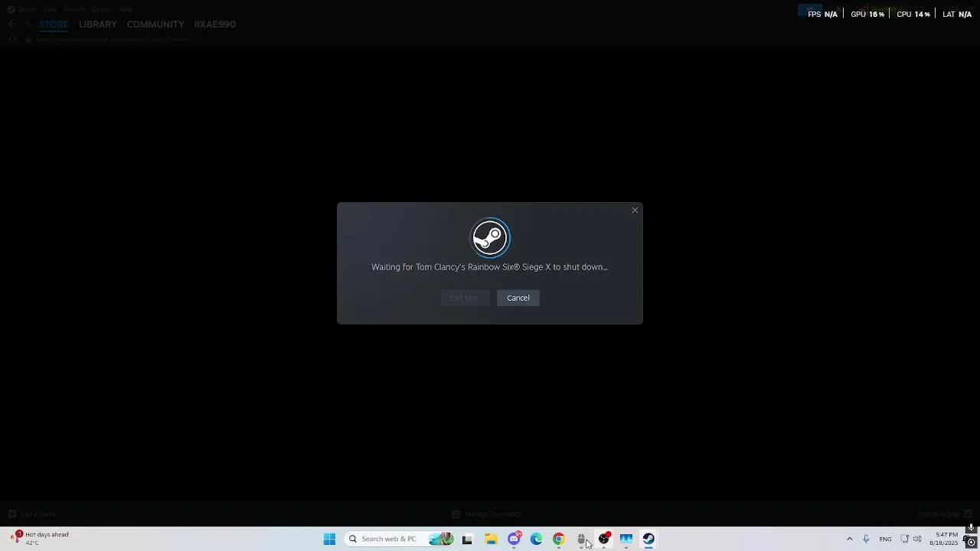Open network settings from the system tray

[x=904, y=539]
